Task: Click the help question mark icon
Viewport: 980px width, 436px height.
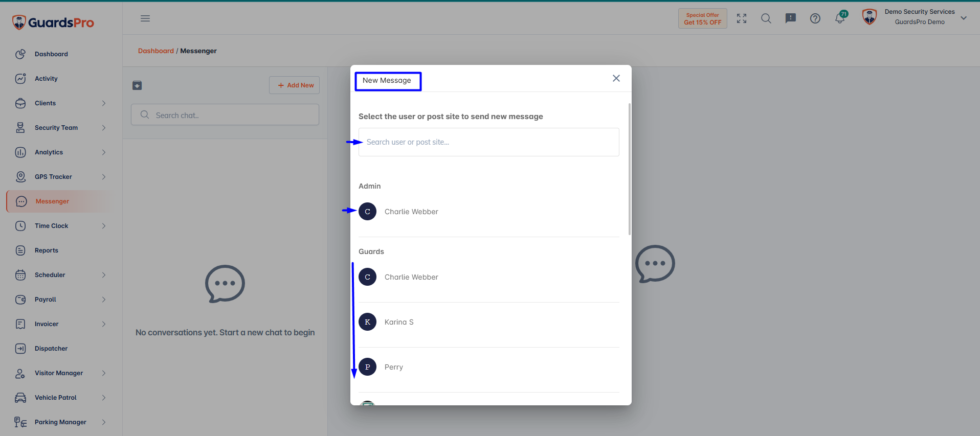Action: tap(815, 18)
